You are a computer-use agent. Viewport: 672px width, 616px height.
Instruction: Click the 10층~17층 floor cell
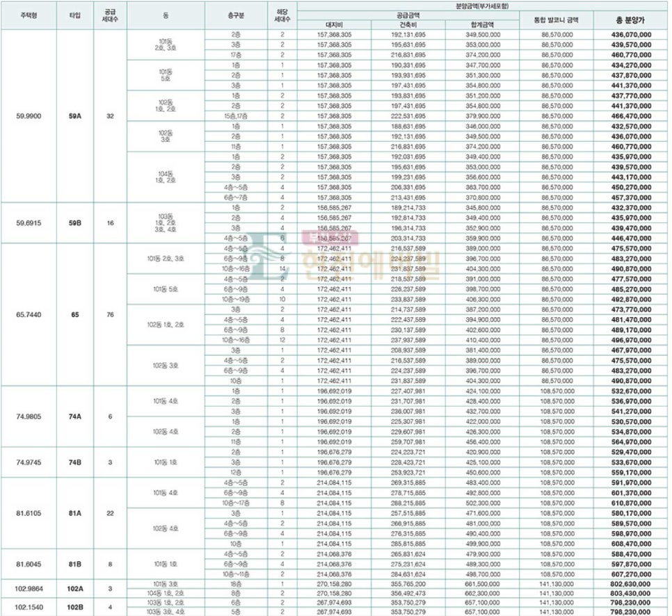pos(236,503)
